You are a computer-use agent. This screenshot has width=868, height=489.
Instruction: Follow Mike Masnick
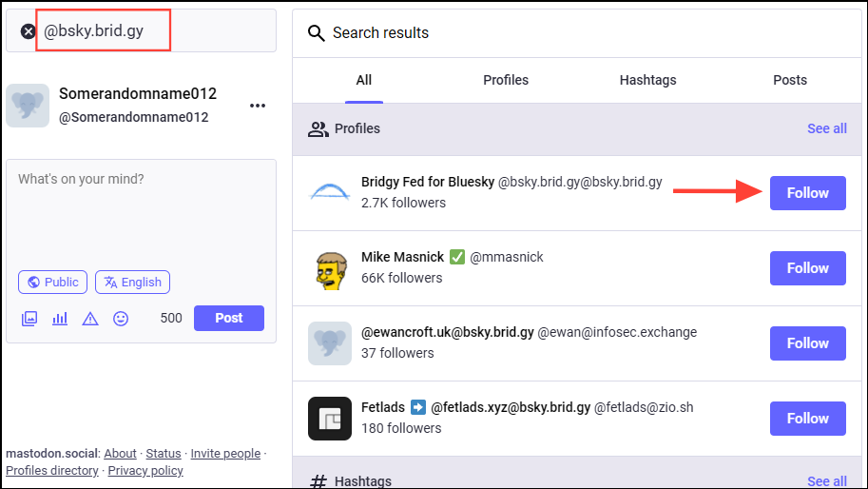[x=808, y=268]
